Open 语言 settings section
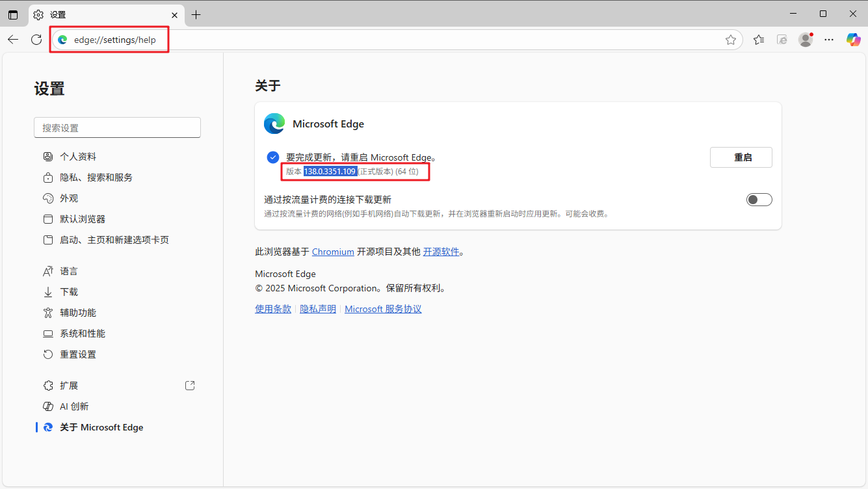The height and width of the screenshot is (489, 868). (x=117, y=271)
